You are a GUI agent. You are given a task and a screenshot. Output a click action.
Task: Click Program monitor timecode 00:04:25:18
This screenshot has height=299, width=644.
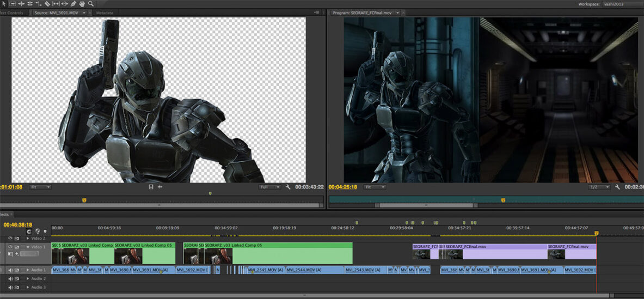tap(342, 187)
